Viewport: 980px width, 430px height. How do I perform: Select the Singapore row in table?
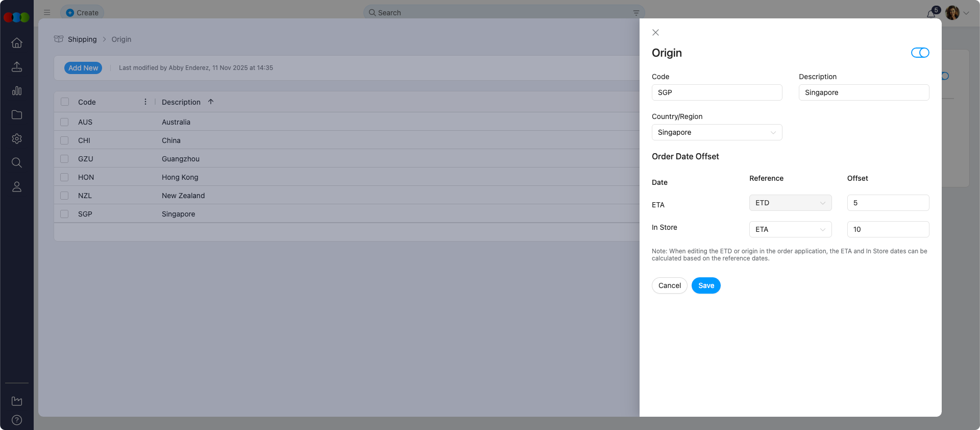coord(347,214)
